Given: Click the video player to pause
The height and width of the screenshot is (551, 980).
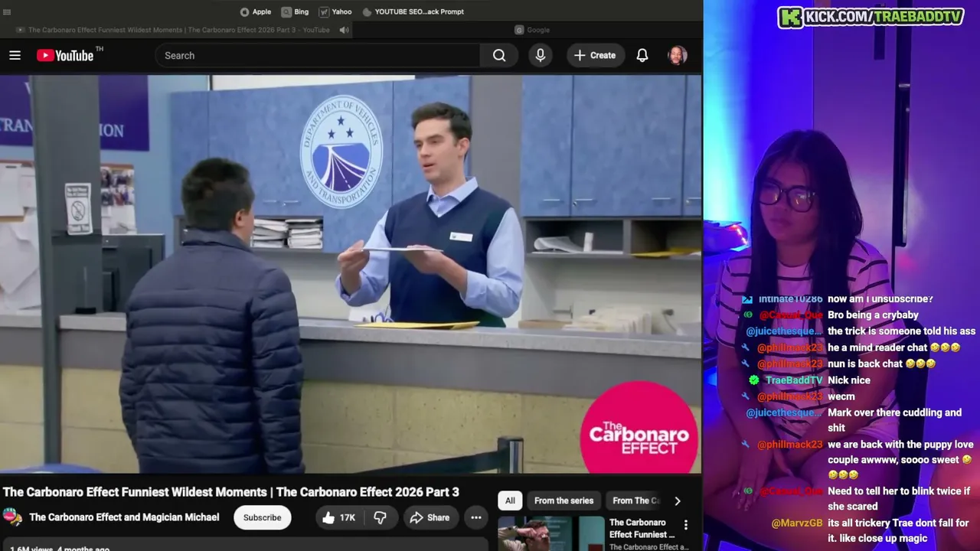Looking at the screenshot, I should tap(351, 274).
